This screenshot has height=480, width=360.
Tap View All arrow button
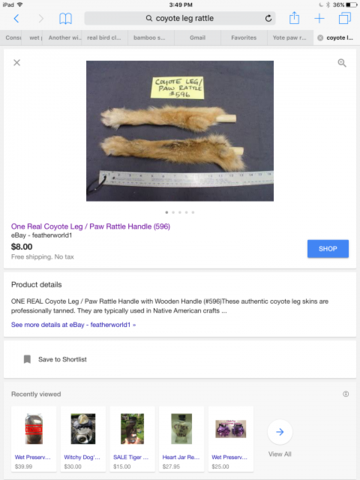coord(280,432)
